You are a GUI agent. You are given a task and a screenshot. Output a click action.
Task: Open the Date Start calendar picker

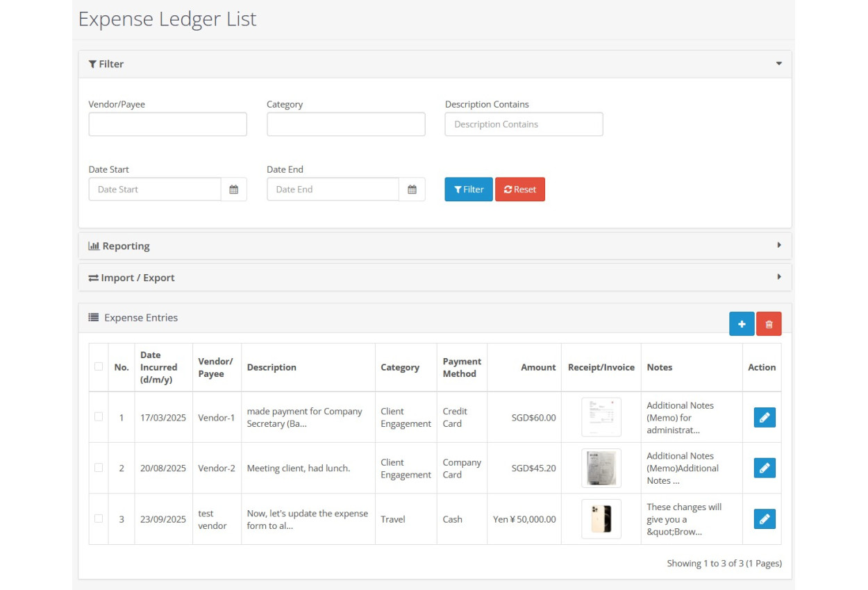click(x=234, y=189)
